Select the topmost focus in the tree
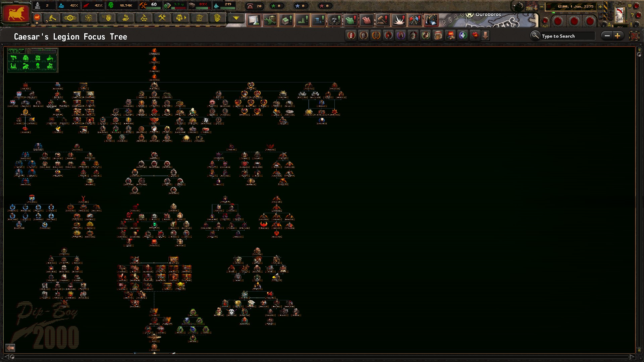Image resolution: width=644 pixels, height=362 pixels. (x=154, y=51)
